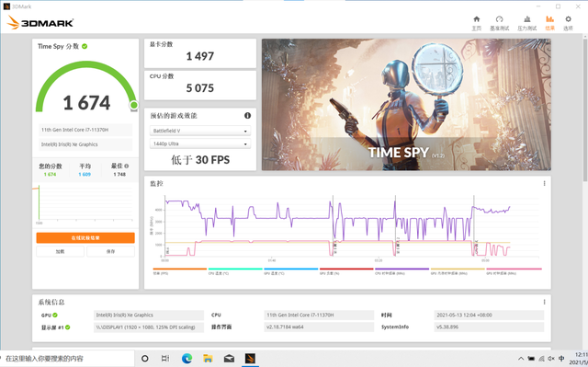Toggle the orange frame rate legend
Screen dimensions: 588x367
[x=180, y=271]
